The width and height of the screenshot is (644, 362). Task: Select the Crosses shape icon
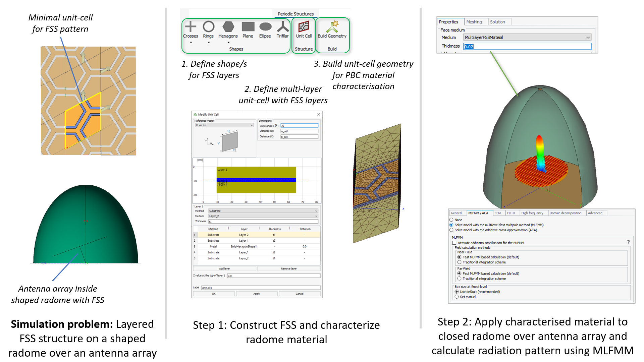tap(190, 27)
